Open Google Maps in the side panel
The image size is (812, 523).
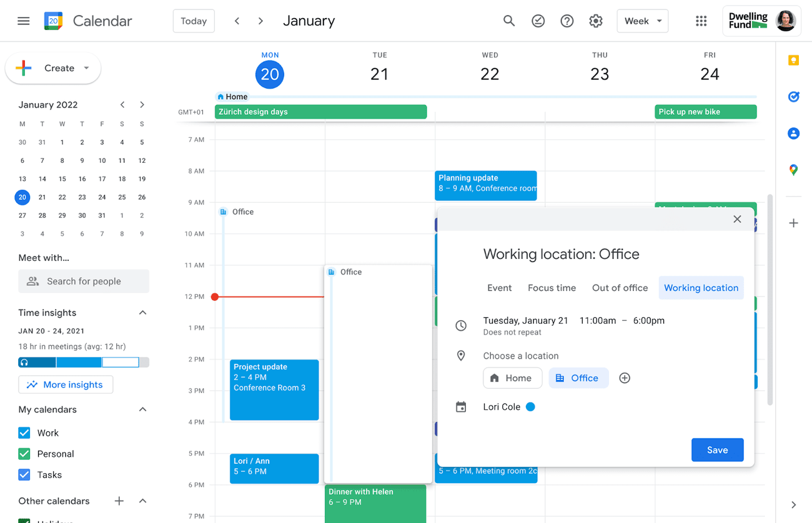click(793, 169)
